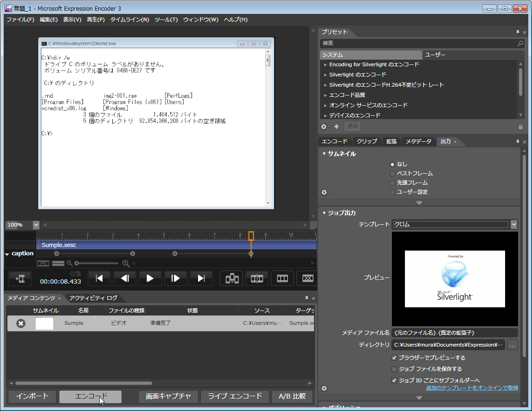Click the ライブ エンコード button
This screenshot has width=532, height=411.
pos(235,397)
